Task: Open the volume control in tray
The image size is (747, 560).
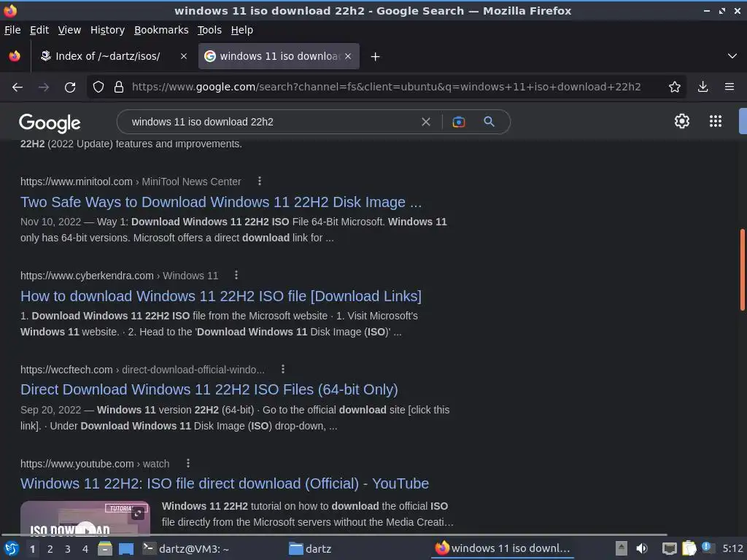Action: pos(642,548)
